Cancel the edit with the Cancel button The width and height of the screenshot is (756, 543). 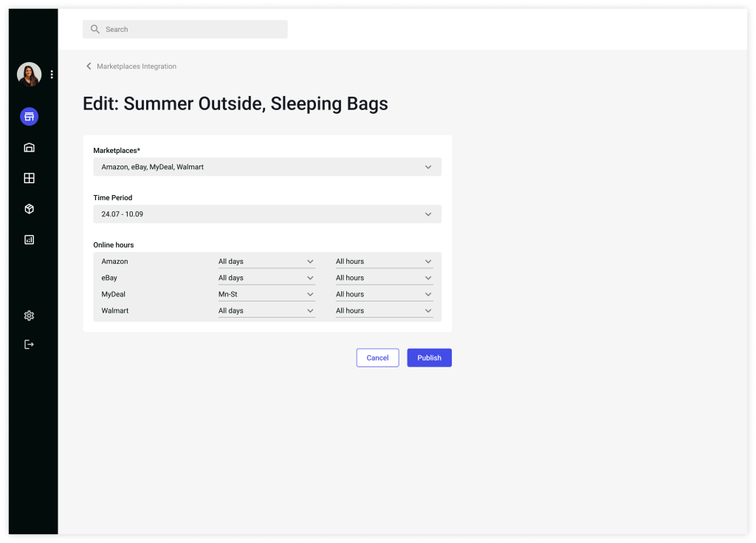click(x=377, y=358)
